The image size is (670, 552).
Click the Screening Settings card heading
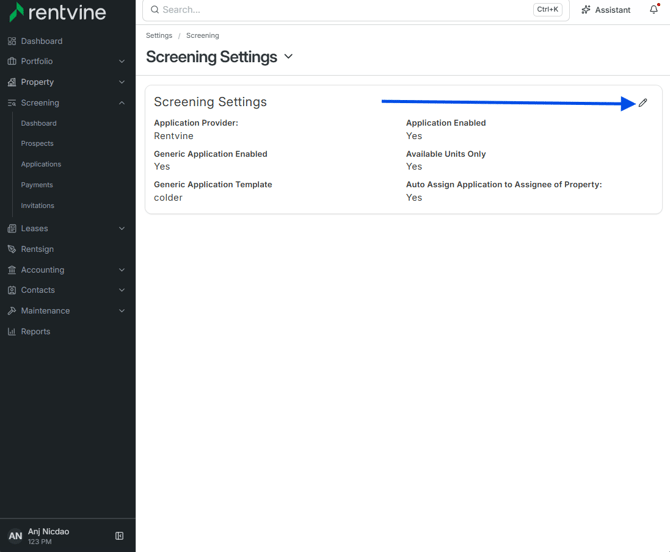coord(210,102)
